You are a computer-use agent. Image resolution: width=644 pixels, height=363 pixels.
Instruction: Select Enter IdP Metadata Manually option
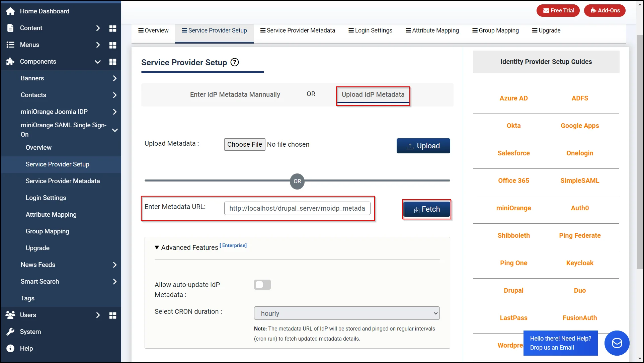[x=235, y=94]
